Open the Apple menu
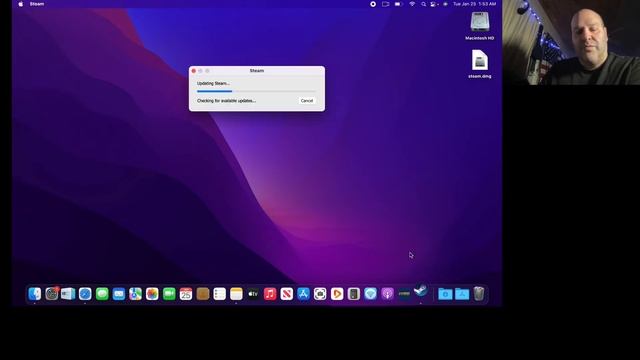The image size is (640, 360). click(21, 4)
